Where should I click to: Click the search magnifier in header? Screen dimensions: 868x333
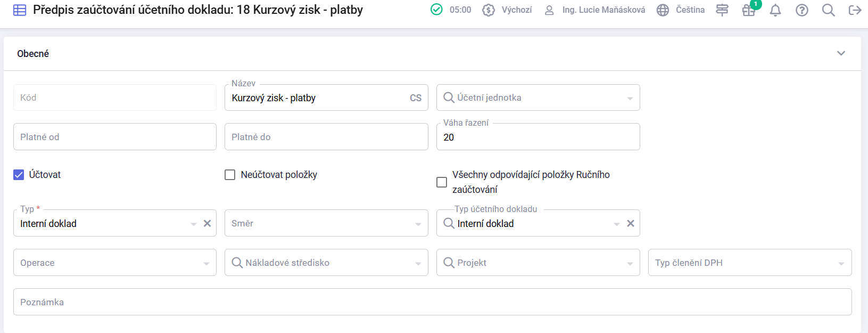[x=828, y=10]
